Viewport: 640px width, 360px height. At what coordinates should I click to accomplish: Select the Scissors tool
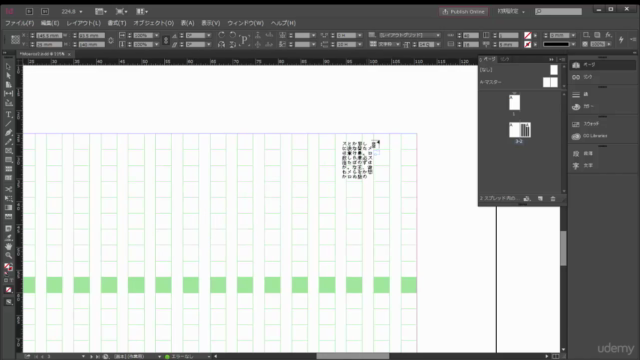8,189
